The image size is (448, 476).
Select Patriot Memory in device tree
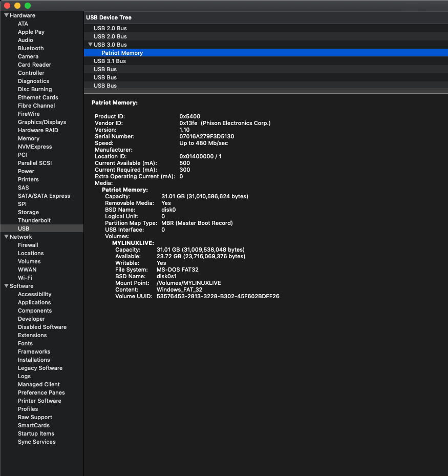122,53
